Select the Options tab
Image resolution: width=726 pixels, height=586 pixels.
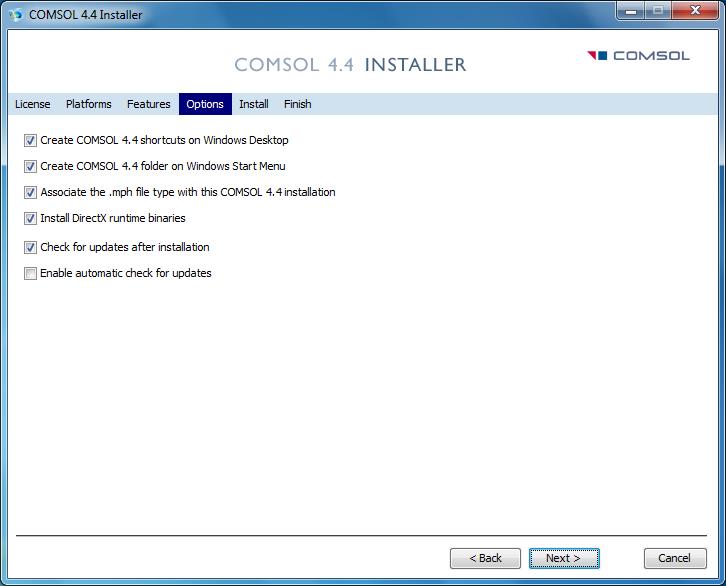coord(205,104)
